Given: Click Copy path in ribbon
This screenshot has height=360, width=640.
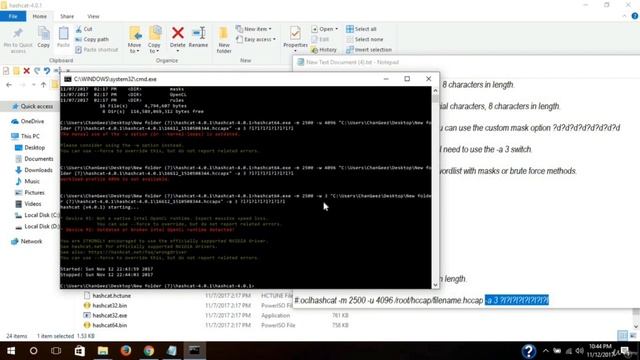Looking at the screenshot, I should click(92, 39).
